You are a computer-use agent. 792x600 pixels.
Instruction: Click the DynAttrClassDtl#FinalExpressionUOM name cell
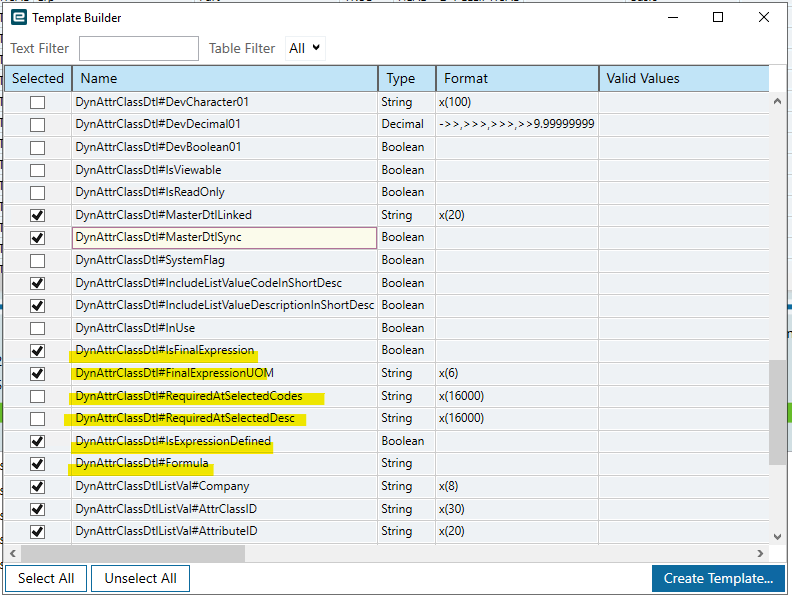point(225,373)
